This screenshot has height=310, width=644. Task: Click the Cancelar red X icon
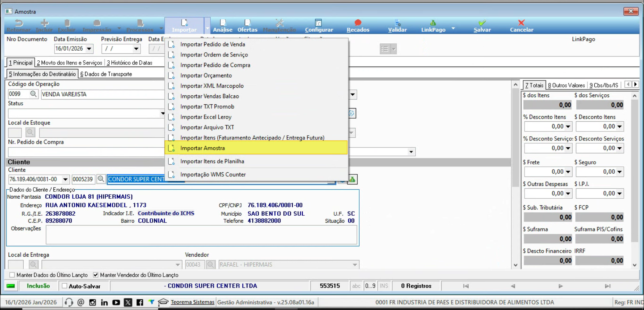point(521,23)
